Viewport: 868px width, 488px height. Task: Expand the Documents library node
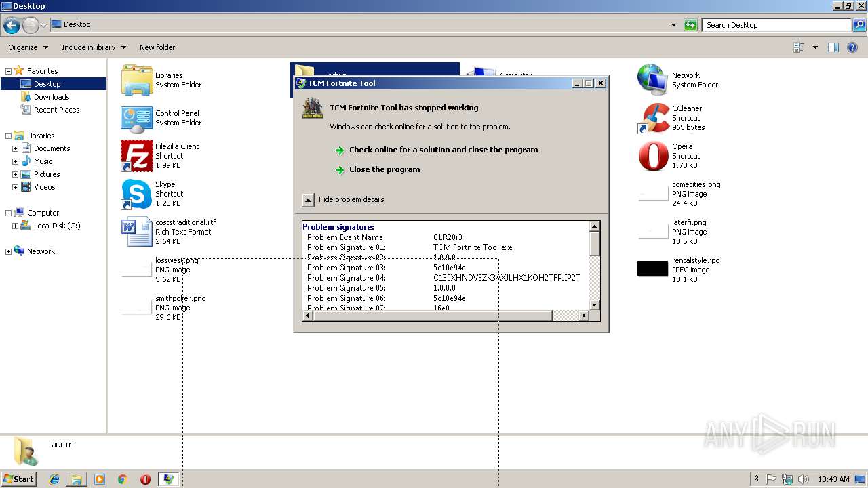(x=15, y=148)
